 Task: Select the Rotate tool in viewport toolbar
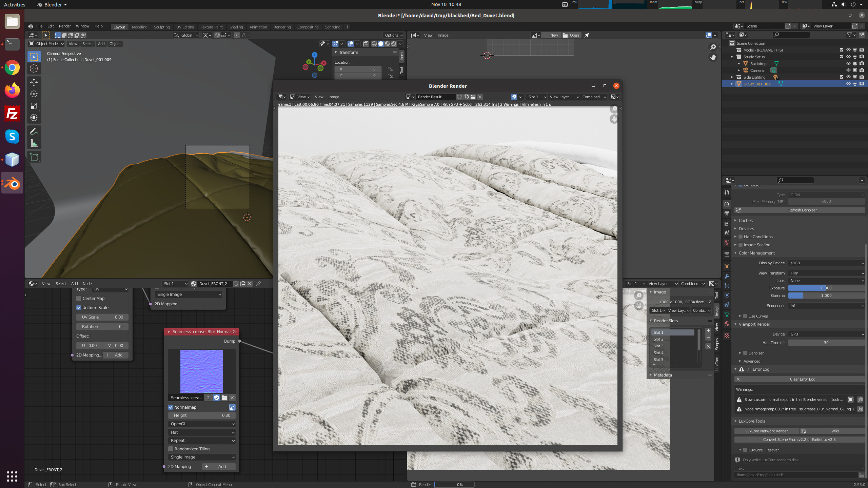tap(34, 94)
